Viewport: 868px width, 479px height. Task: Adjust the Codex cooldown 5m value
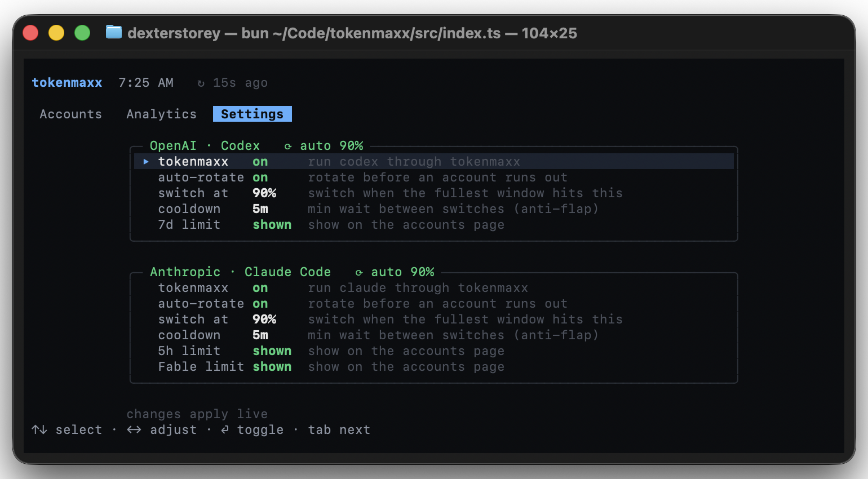[260, 209]
